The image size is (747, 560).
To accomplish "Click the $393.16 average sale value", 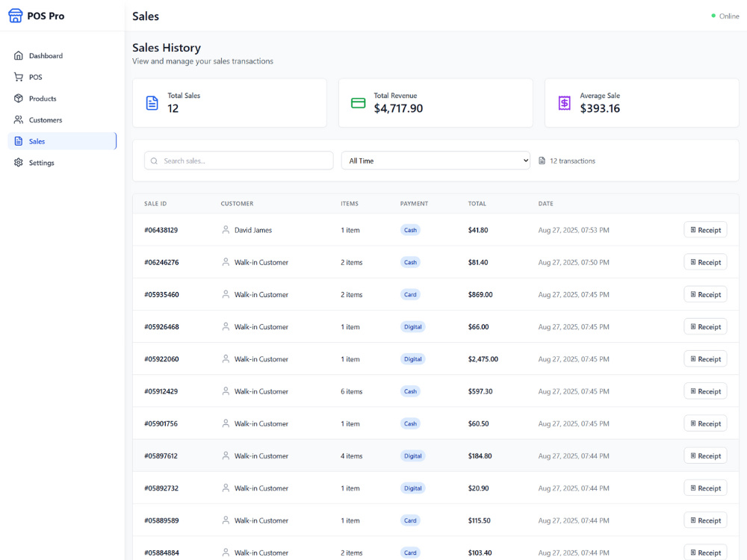I will 600,108.
